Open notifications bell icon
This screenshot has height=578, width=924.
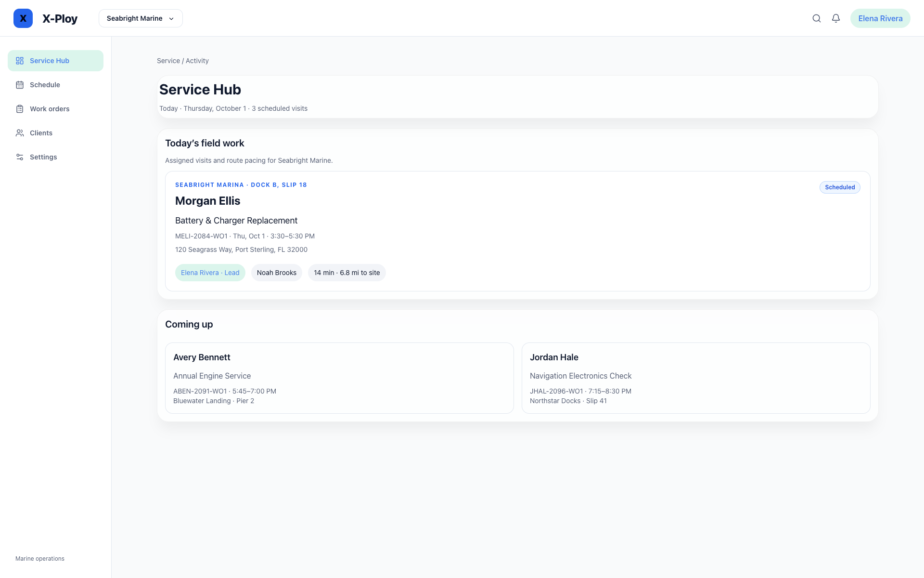coord(836,18)
